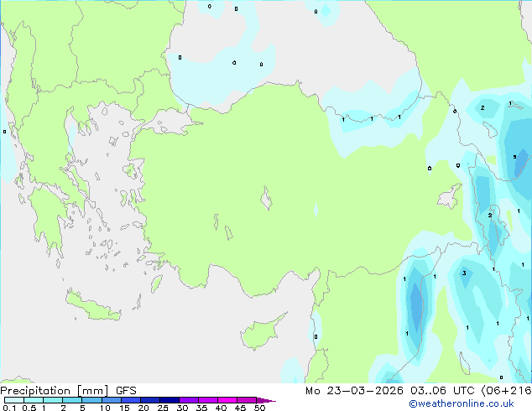532x411 pixels.
Task: Pick the 1–2 mm legend color
Action: 53,400
